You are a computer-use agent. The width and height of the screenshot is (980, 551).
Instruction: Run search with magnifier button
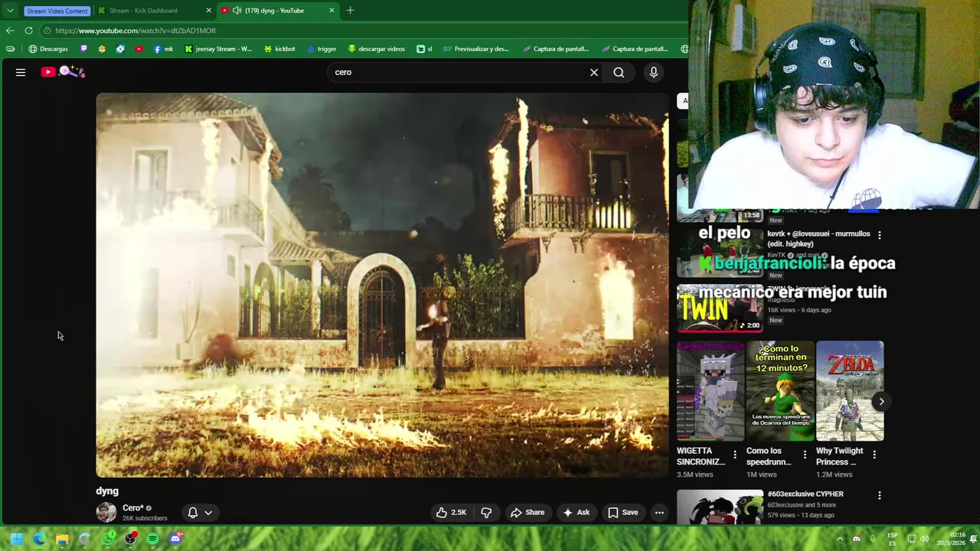[x=619, y=72]
